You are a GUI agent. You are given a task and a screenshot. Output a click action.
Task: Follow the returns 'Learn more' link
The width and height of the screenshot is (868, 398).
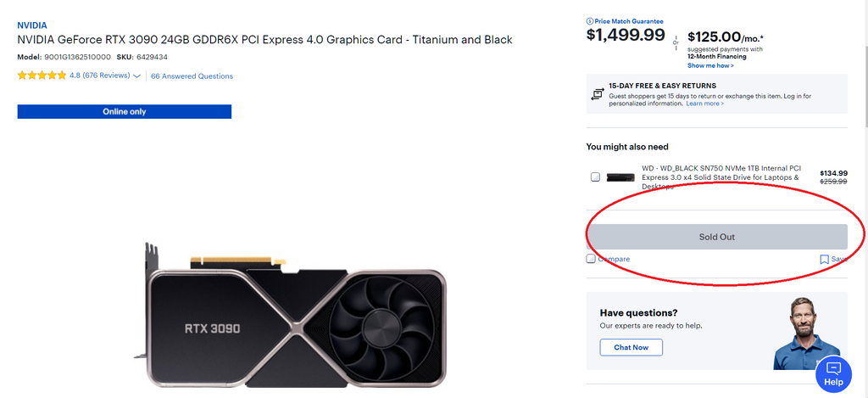(704, 104)
